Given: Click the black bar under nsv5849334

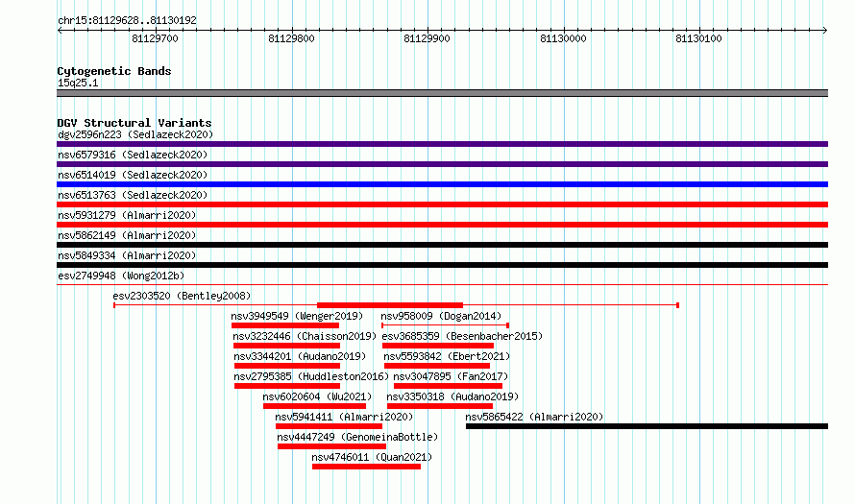Looking at the screenshot, I should click(x=442, y=265).
